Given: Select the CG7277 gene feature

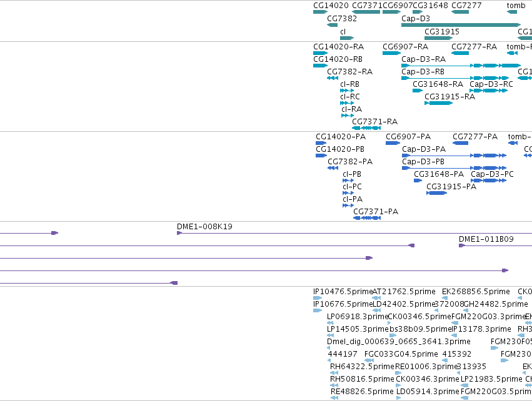Looking at the screenshot, I should coord(460,12).
